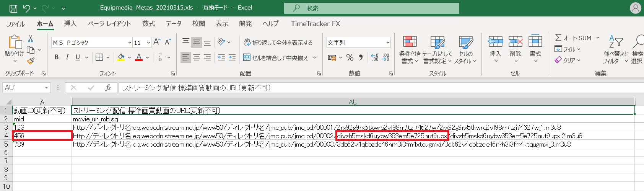Open 並べ替えとフィルター sort and filter
This screenshot has width=644, height=191.
[x=616, y=50]
